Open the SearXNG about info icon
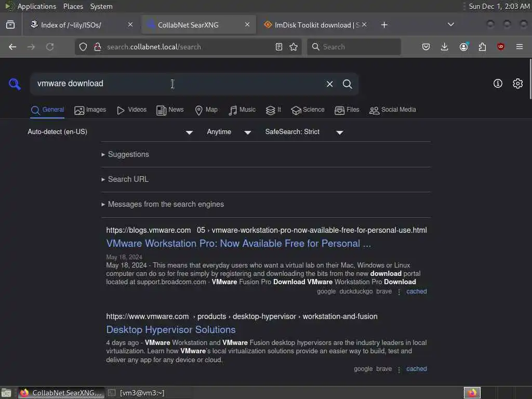This screenshot has width=532, height=399. click(497, 84)
